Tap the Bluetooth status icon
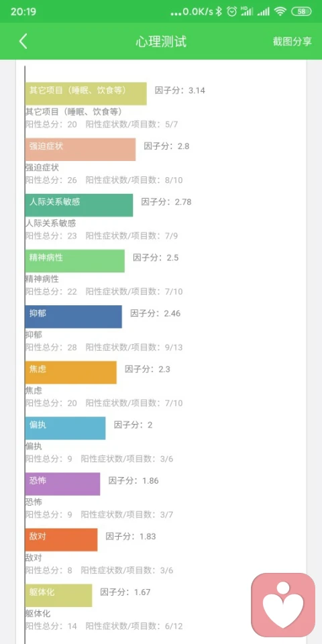Image resolution: width=322 pixels, height=644 pixels. coord(219,11)
